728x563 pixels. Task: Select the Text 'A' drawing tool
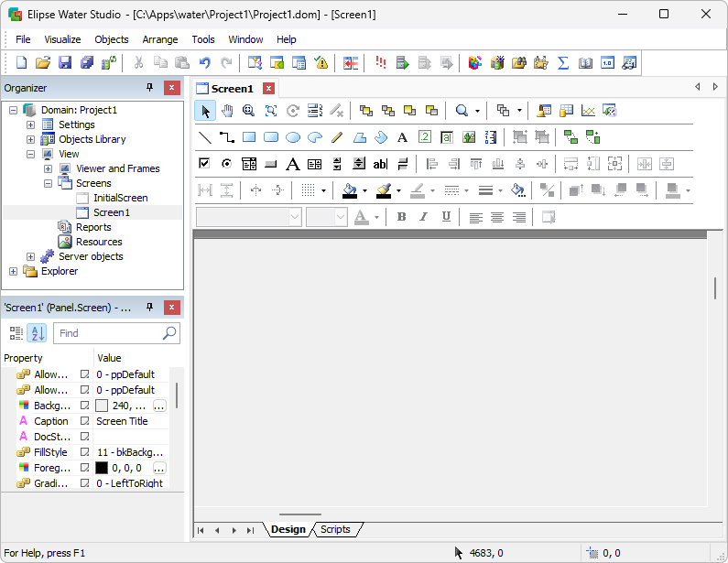pos(403,137)
